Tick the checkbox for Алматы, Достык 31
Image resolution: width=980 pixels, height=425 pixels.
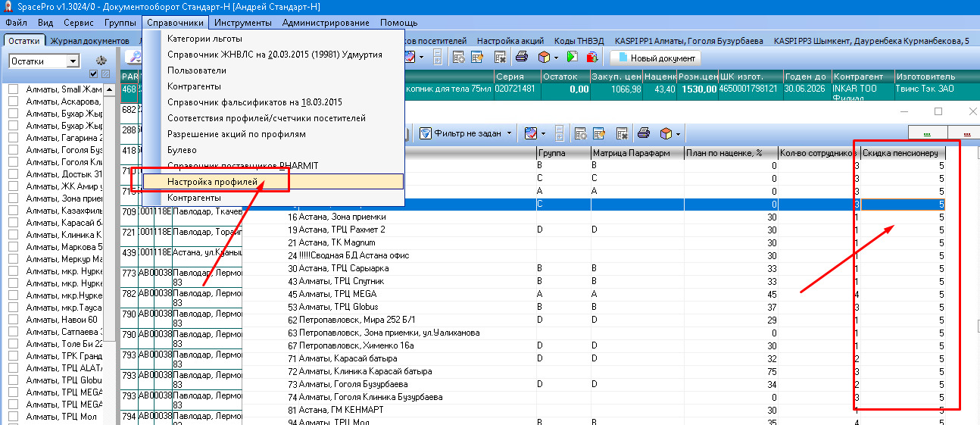tap(13, 174)
